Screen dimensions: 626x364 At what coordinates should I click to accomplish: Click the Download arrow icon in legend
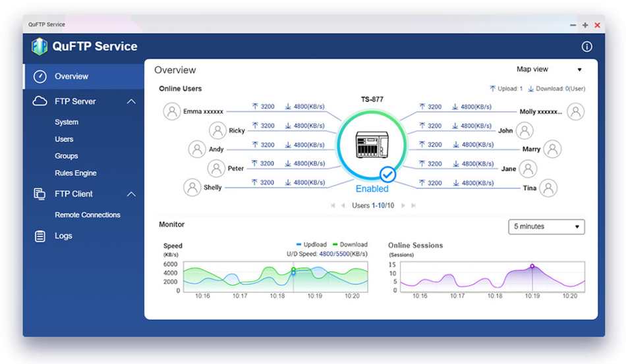pyautogui.click(x=531, y=88)
